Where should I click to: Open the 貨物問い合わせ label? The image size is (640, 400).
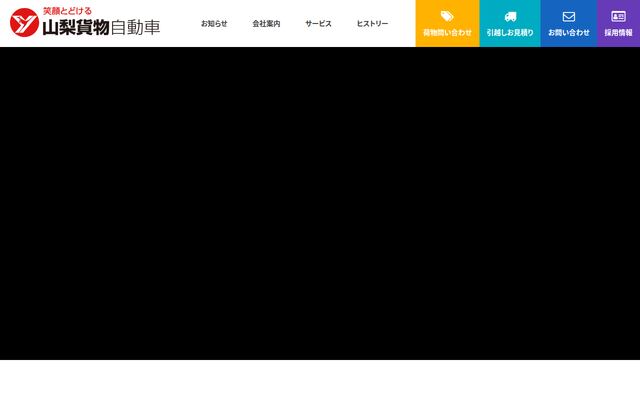tap(447, 33)
